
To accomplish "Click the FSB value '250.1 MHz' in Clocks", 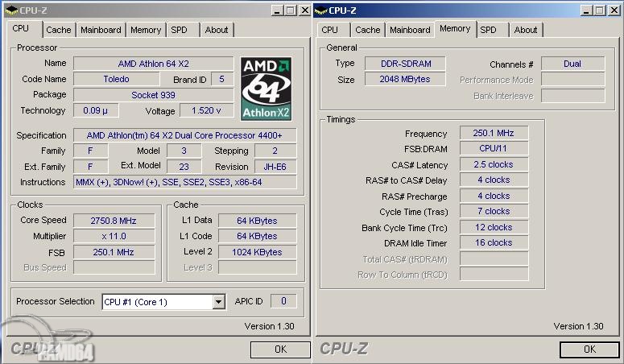I will (x=114, y=252).
